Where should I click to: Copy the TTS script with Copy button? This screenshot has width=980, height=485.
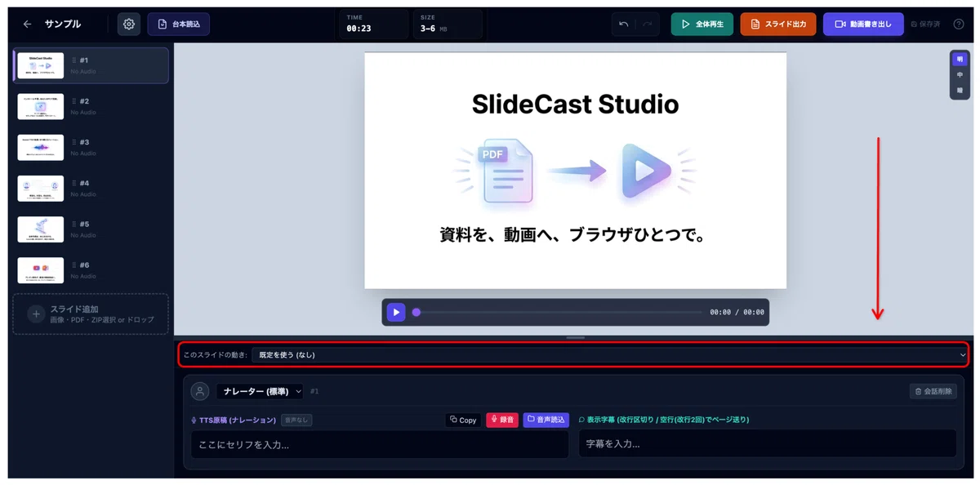[x=463, y=420]
